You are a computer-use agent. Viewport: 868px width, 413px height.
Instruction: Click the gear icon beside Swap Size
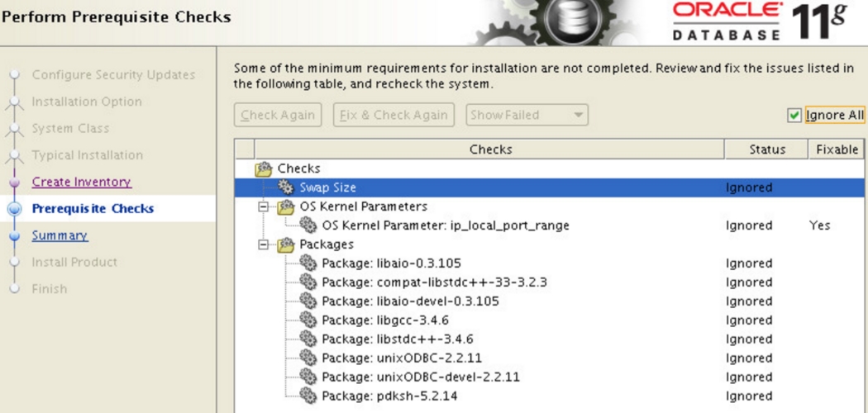pyautogui.click(x=287, y=188)
